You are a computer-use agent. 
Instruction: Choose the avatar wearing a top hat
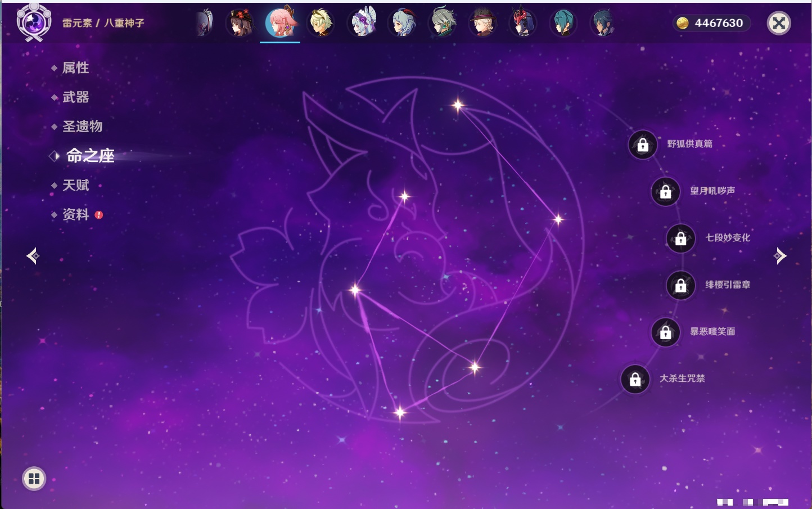[482, 23]
